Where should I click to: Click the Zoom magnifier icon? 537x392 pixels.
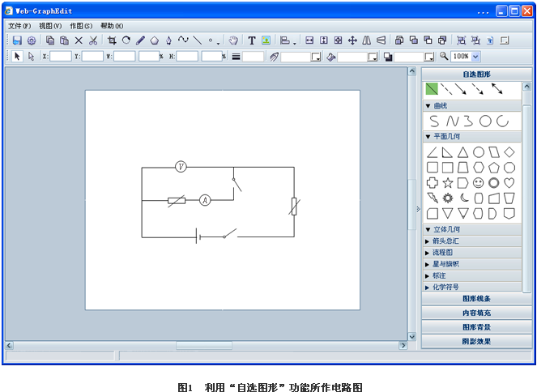(444, 56)
